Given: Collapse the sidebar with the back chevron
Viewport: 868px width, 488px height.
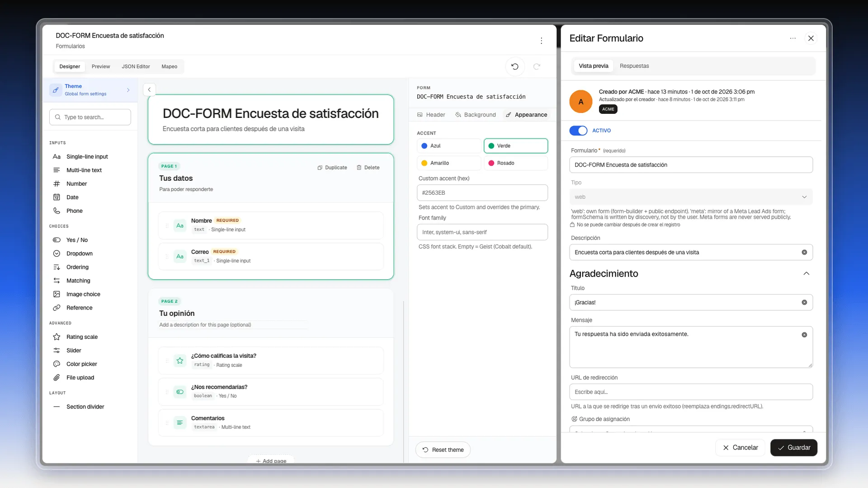Looking at the screenshot, I should [x=149, y=89].
